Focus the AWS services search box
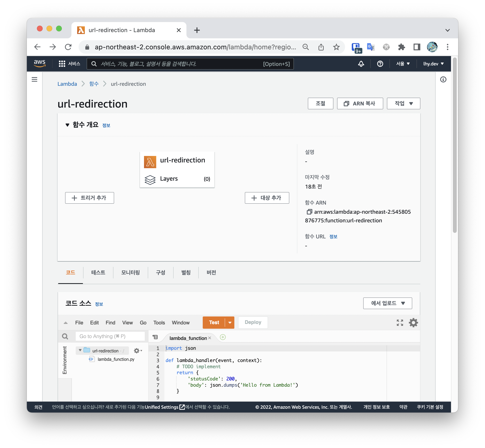This screenshot has width=485, height=448. point(190,64)
